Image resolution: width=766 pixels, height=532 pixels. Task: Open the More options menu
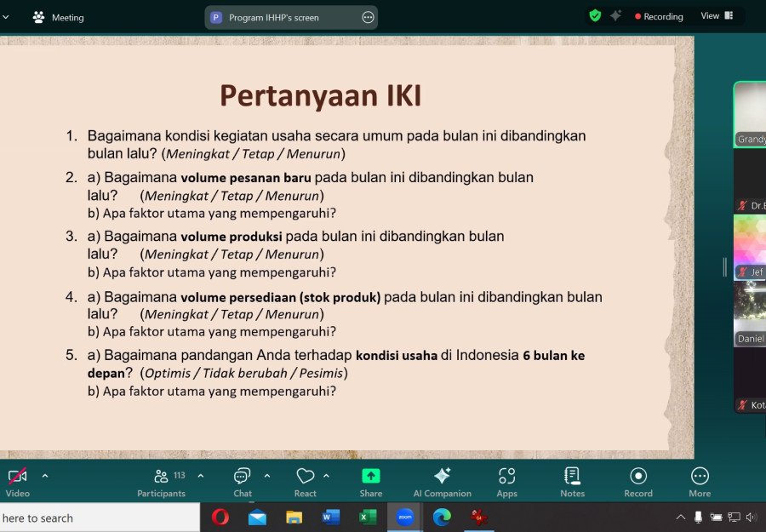click(700, 482)
